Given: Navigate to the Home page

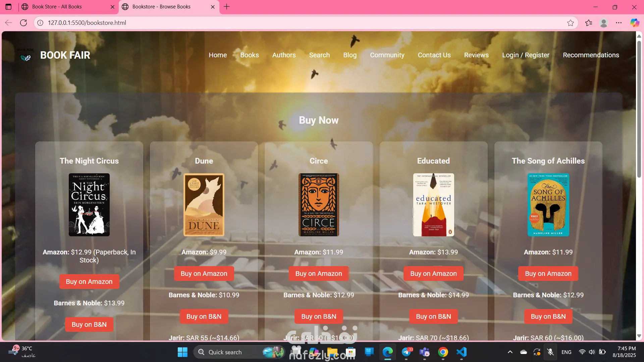Looking at the screenshot, I should click(x=218, y=55).
